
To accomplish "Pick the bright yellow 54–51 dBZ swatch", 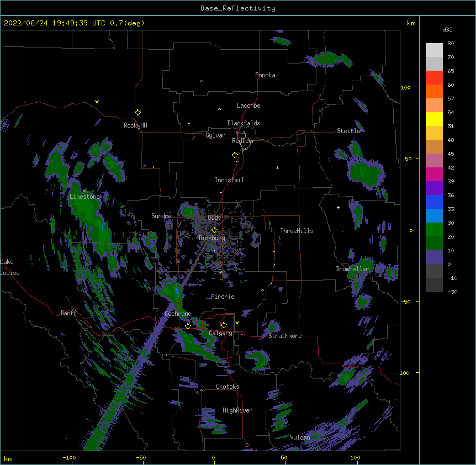I will point(434,119).
